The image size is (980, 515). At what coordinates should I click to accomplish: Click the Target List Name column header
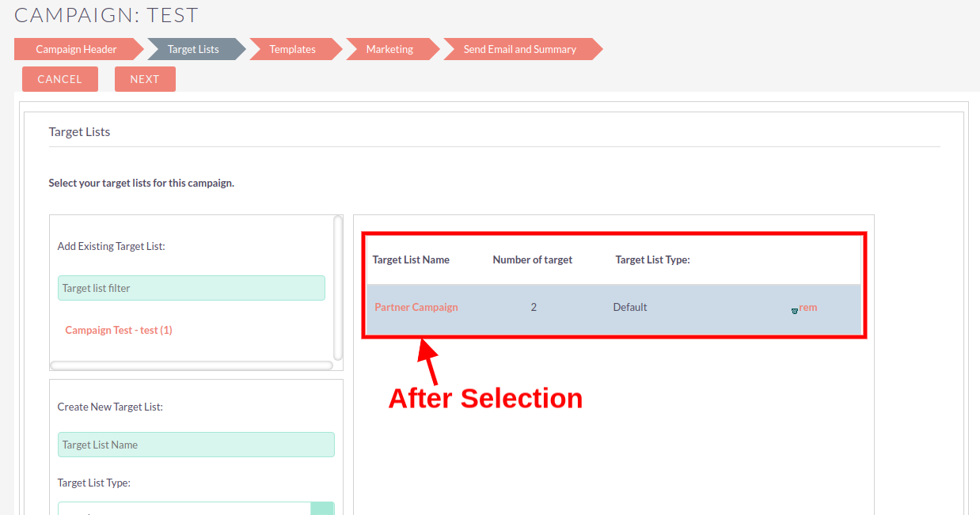point(411,259)
